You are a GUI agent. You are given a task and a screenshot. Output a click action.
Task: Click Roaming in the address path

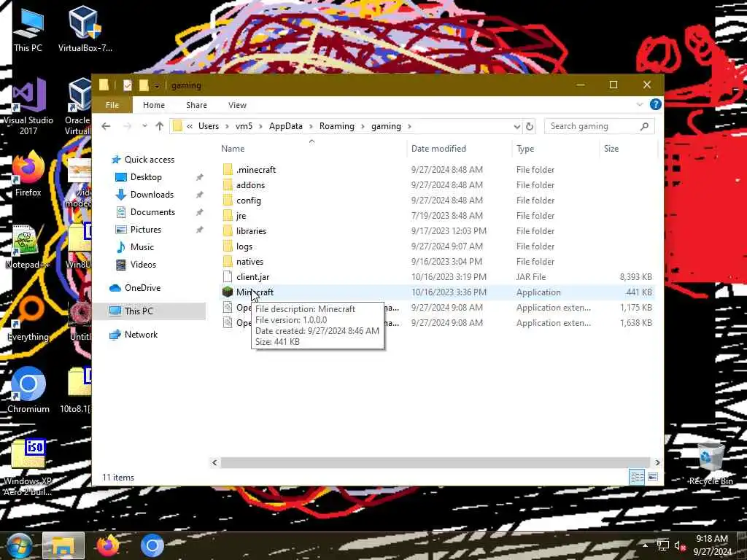tap(337, 126)
